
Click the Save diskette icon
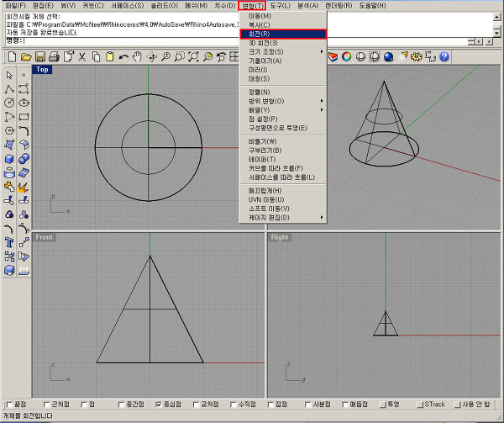(39, 57)
